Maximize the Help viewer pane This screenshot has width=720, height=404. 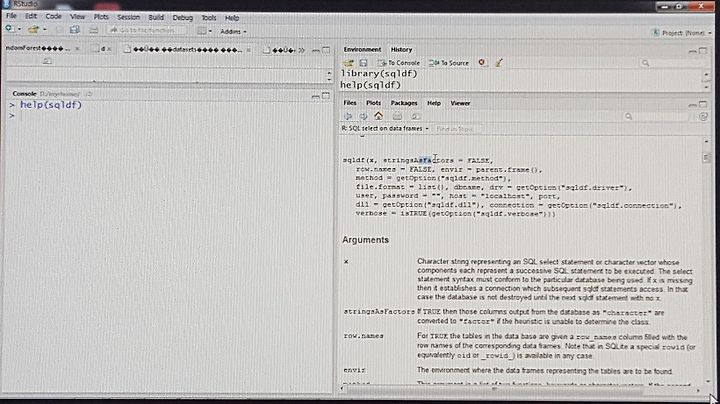point(703,104)
